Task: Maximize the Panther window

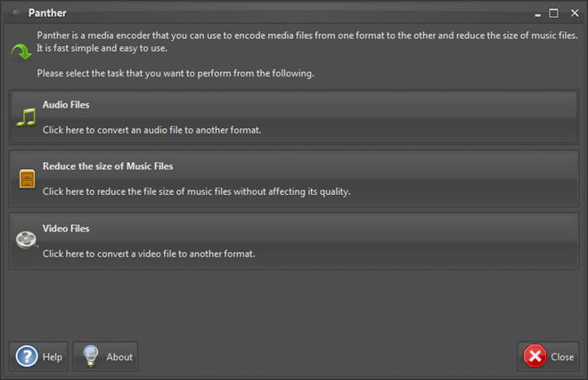Action: click(x=553, y=13)
